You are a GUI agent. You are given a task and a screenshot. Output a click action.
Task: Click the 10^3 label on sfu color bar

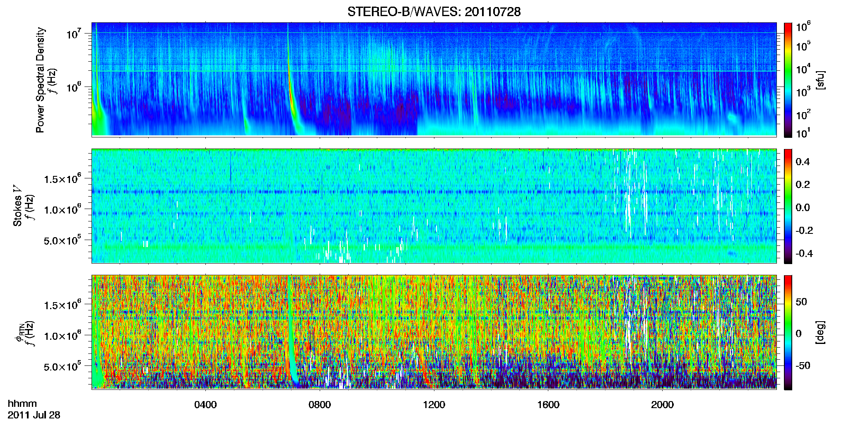click(803, 91)
